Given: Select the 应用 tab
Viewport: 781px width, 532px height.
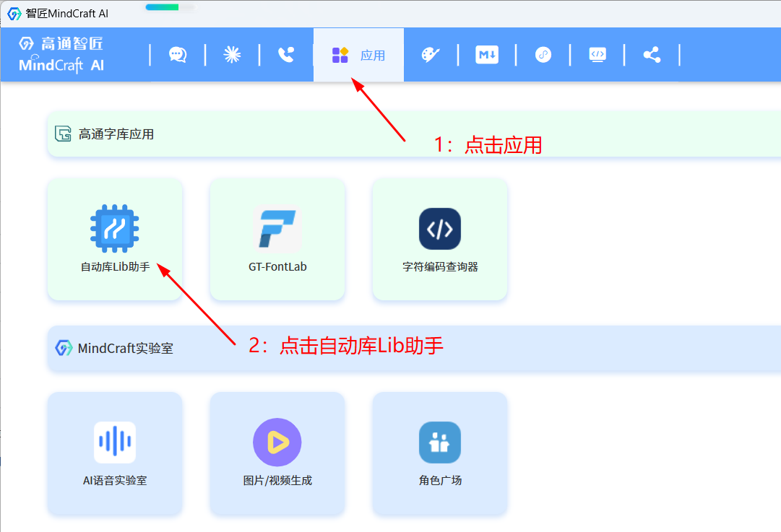Looking at the screenshot, I should click(x=358, y=55).
